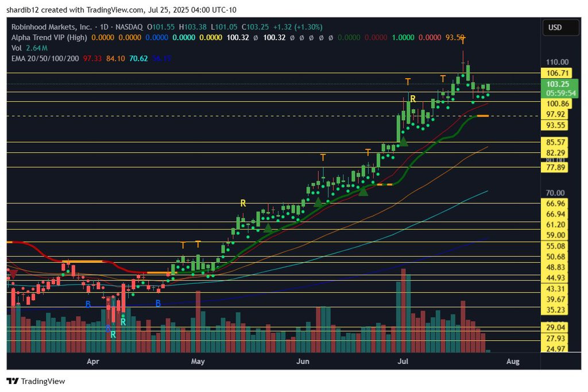Click the current price label 103.25

[x=558, y=84]
